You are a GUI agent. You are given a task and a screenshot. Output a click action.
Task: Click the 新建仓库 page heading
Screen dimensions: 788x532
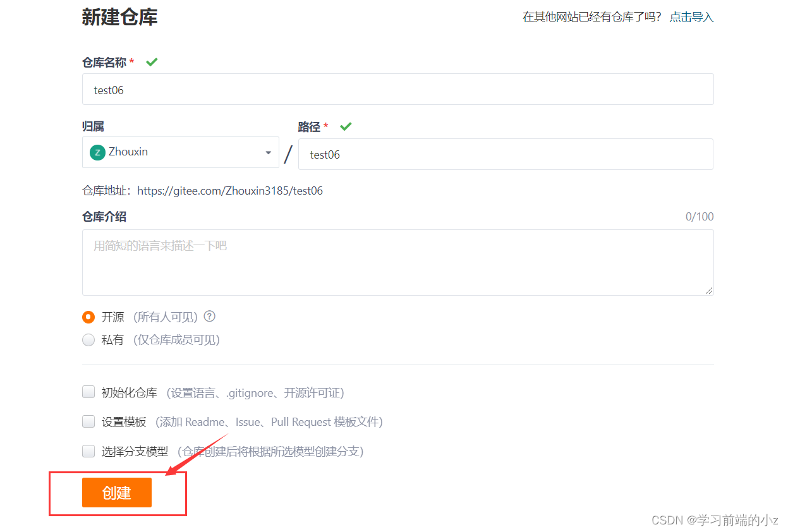point(119,17)
